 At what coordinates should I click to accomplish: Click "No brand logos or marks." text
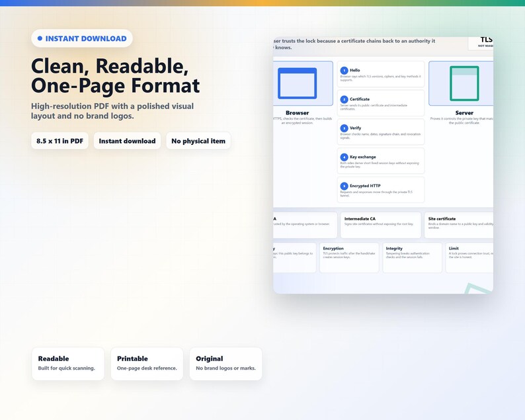225,368
